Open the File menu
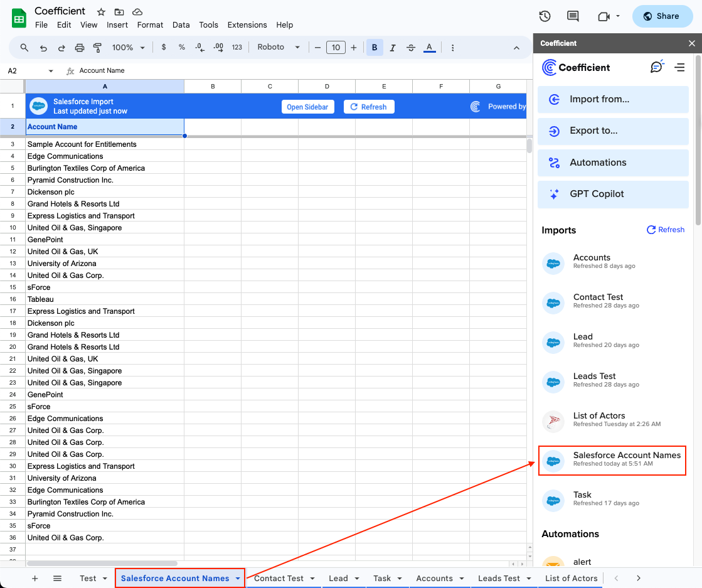Image resolution: width=702 pixels, height=588 pixels. (41, 25)
